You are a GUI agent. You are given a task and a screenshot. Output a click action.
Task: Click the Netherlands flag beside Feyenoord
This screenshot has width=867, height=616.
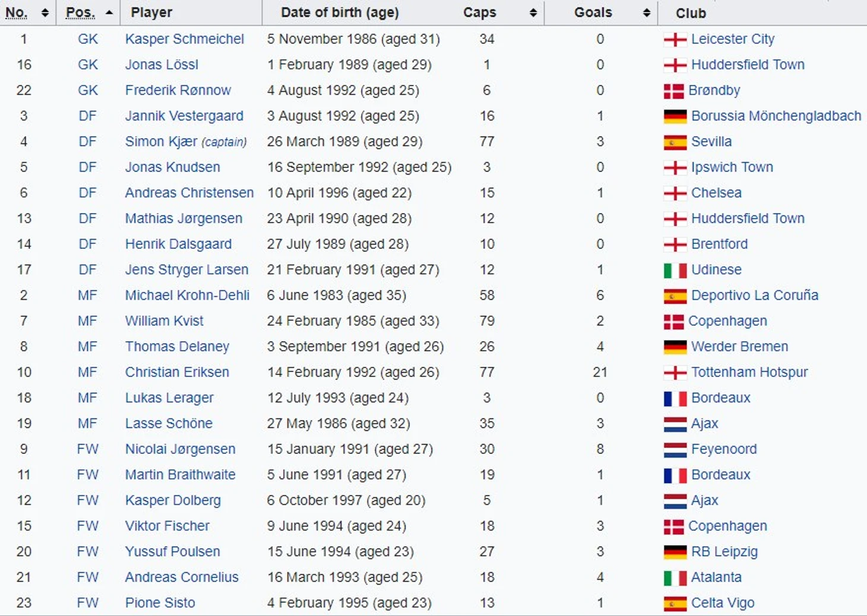(675, 450)
